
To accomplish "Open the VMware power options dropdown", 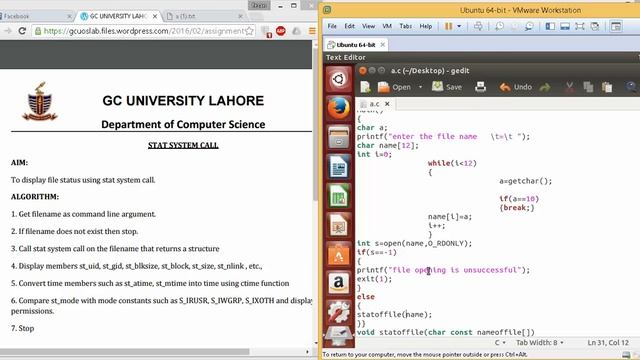I will [459, 26].
